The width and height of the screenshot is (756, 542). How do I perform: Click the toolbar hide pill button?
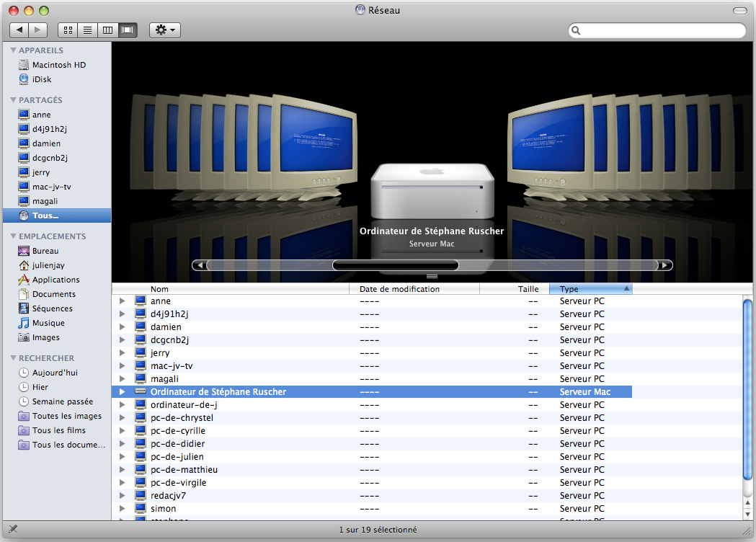[x=739, y=11]
